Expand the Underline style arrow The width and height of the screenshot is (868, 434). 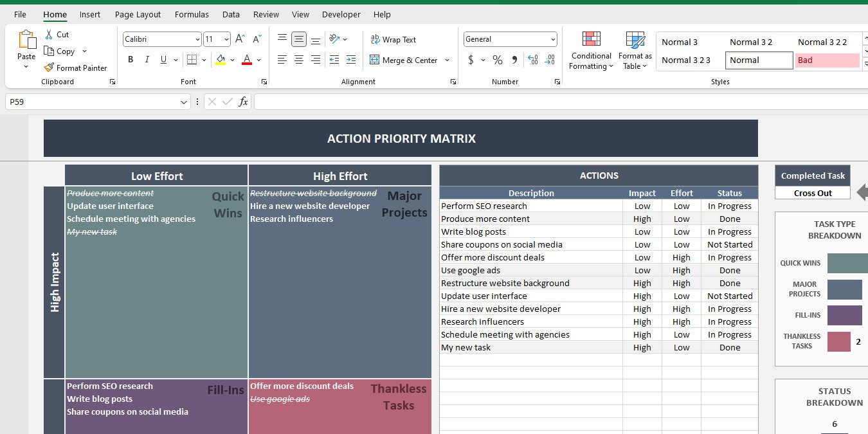point(176,60)
